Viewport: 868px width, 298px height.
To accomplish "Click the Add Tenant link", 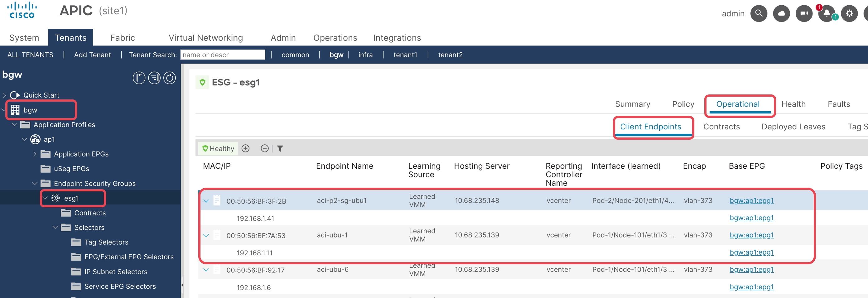I will (92, 55).
